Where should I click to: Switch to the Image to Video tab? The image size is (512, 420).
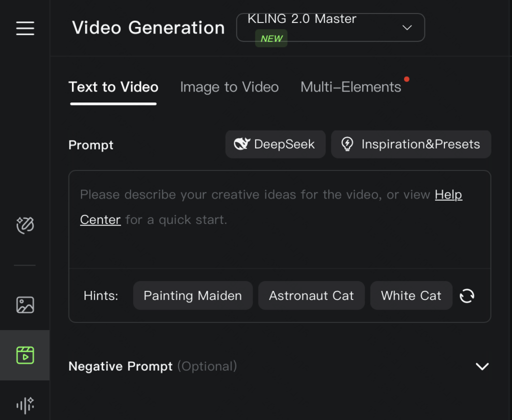[229, 87]
